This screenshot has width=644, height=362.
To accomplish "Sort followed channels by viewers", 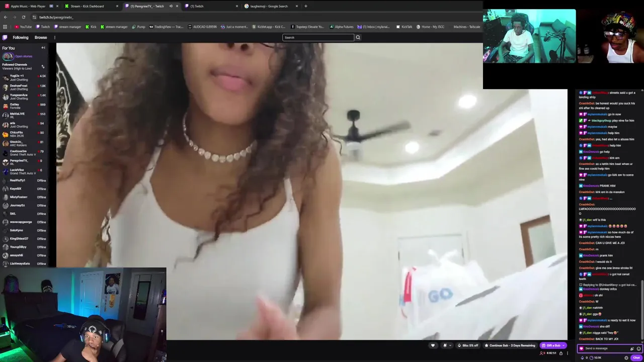I will click(43, 66).
